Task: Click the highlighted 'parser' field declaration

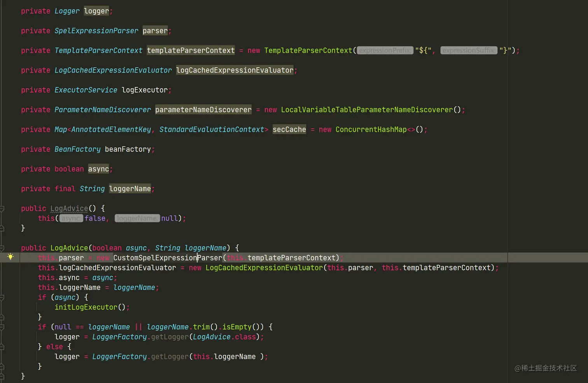Action: [x=155, y=31]
